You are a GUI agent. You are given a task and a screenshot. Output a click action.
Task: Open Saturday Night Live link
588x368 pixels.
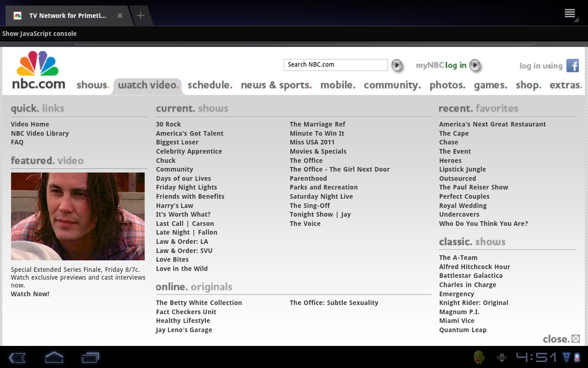click(x=322, y=196)
